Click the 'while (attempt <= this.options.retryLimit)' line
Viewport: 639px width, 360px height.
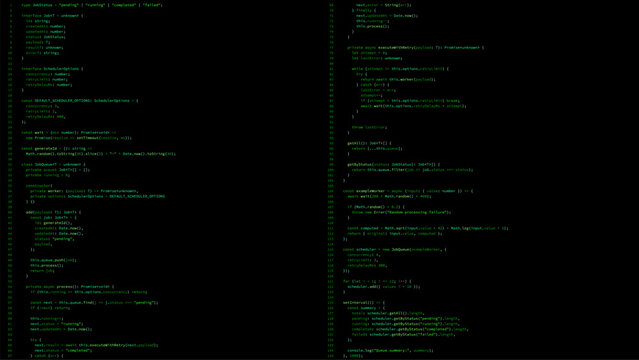[x=400, y=68]
